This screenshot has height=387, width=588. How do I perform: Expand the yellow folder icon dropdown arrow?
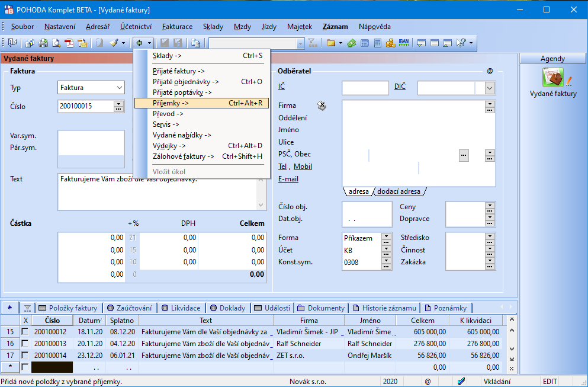tap(340, 43)
